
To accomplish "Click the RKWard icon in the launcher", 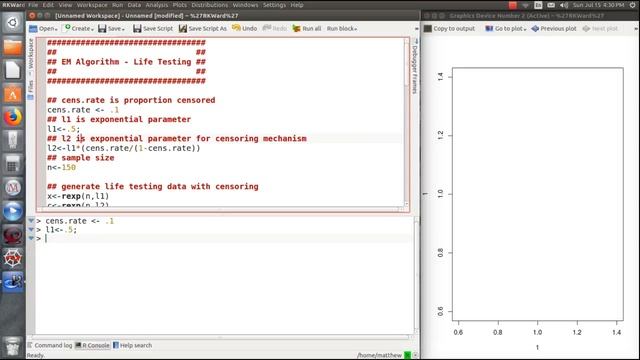I will 13,282.
